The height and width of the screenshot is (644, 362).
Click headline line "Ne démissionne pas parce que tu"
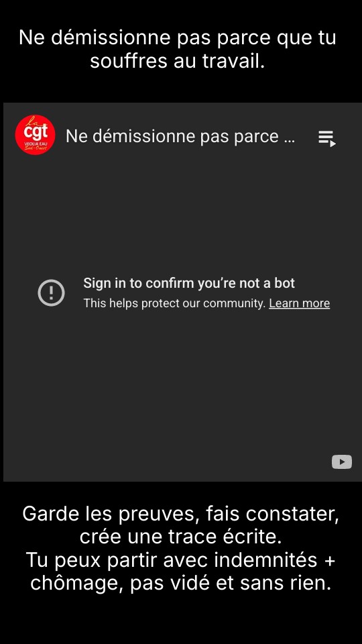point(177,38)
